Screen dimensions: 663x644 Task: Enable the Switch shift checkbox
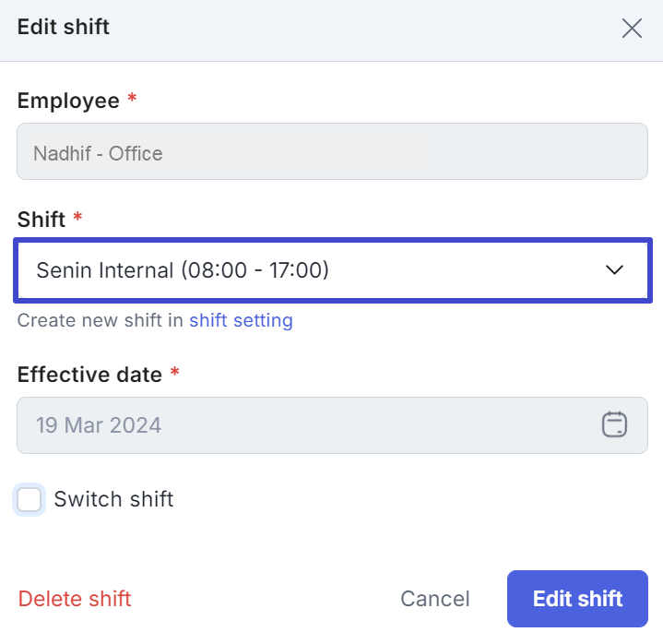[30, 500]
